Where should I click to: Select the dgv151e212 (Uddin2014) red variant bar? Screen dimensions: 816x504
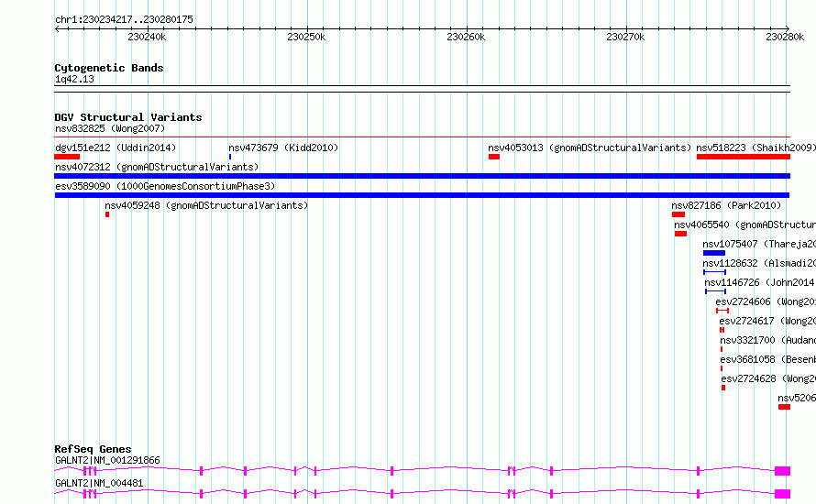pyautogui.click(x=67, y=157)
